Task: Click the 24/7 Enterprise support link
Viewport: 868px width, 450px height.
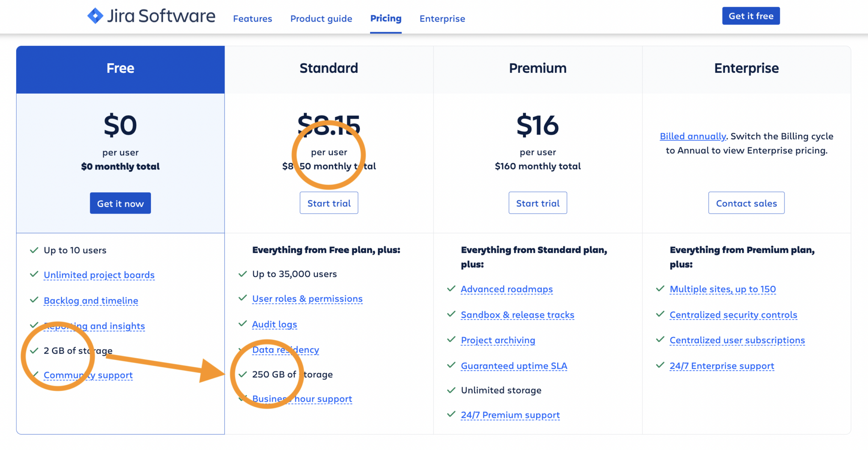Action: tap(722, 366)
